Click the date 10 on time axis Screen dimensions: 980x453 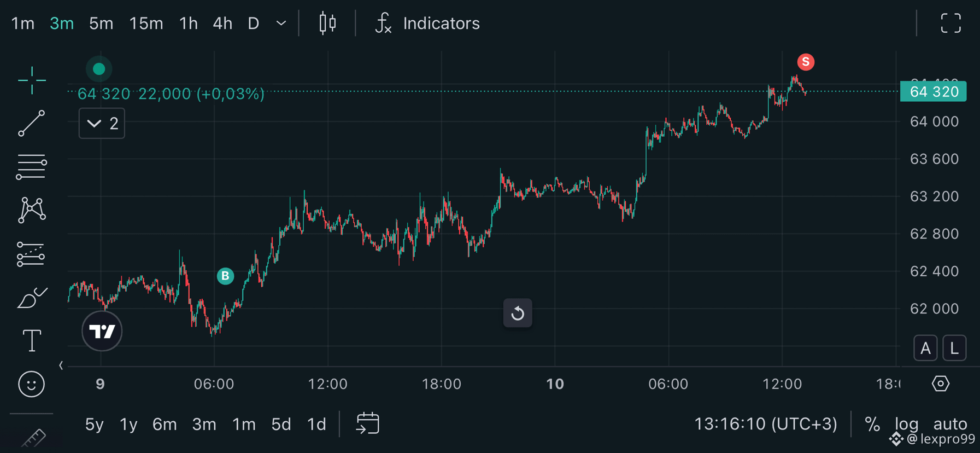555,384
